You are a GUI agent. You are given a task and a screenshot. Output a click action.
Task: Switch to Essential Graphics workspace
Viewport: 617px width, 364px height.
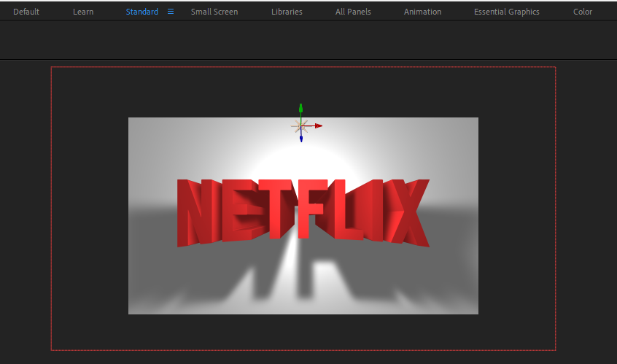pos(506,12)
